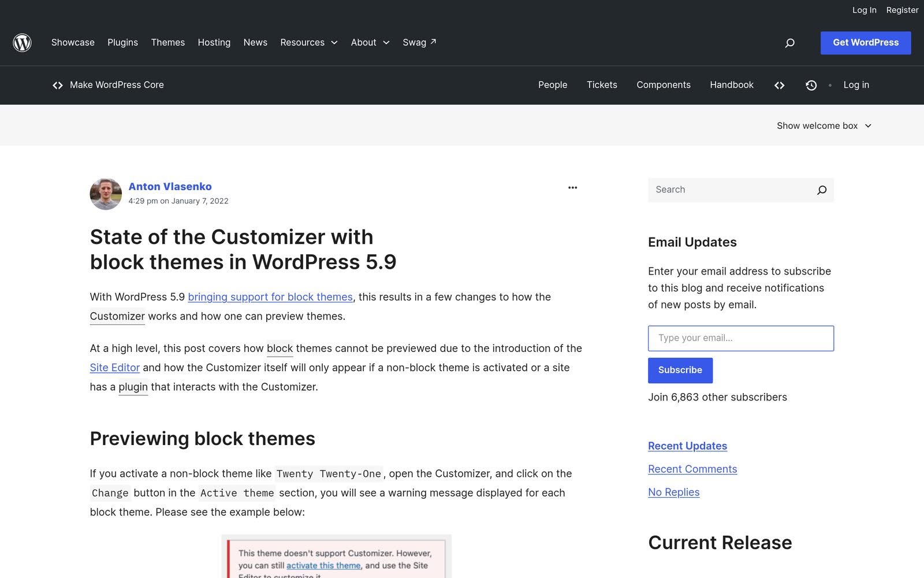This screenshot has width=924, height=578.
Task: Click the Current Release heading
Action: (x=720, y=543)
